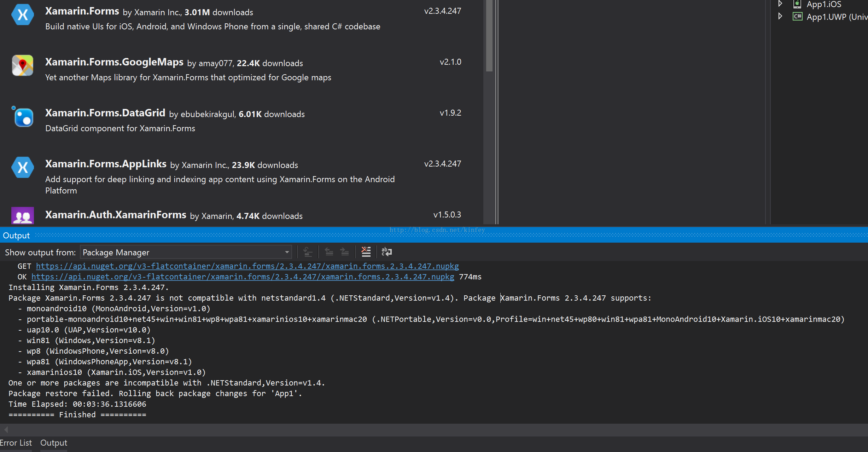Expand the App1.UWP project node
Screen dimensions: 868x452
(x=780, y=16)
